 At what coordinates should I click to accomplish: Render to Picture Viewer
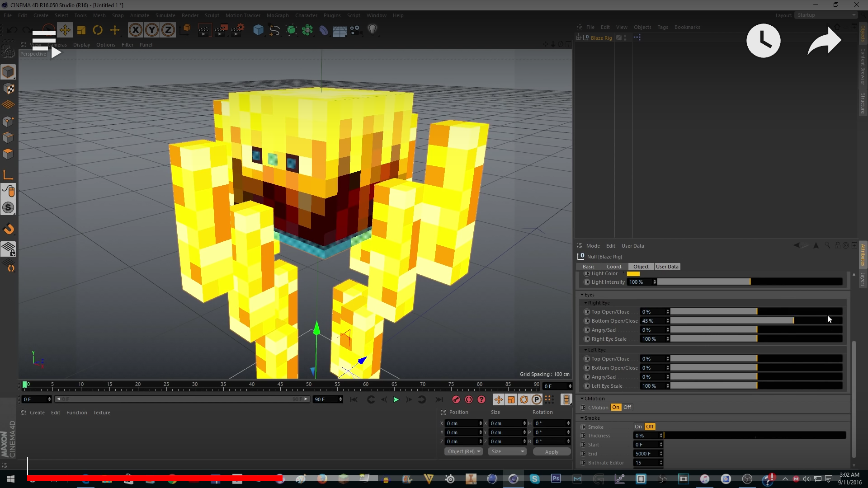pos(221,30)
